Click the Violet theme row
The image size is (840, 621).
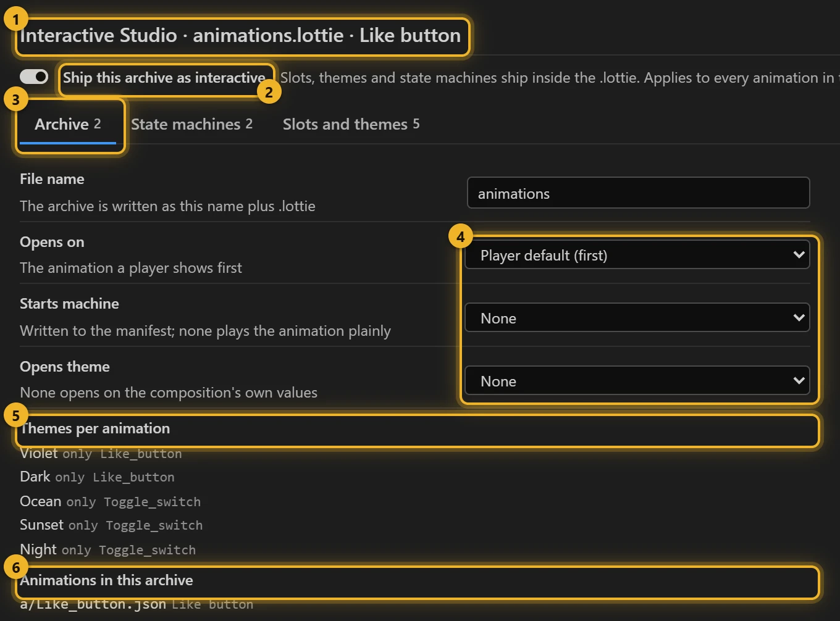click(101, 453)
